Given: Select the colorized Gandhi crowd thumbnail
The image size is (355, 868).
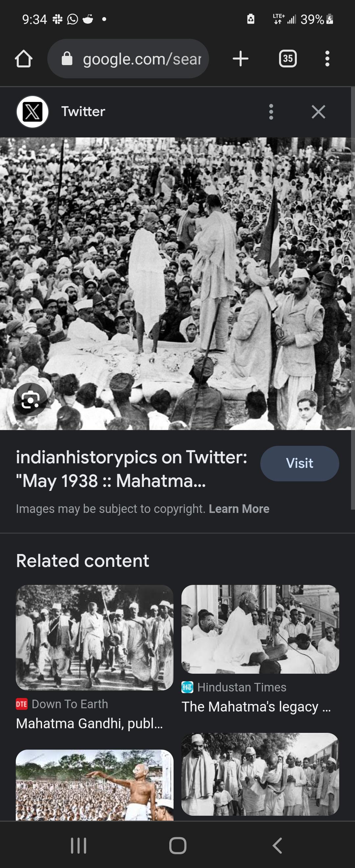Looking at the screenshot, I should pyautogui.click(x=95, y=784).
